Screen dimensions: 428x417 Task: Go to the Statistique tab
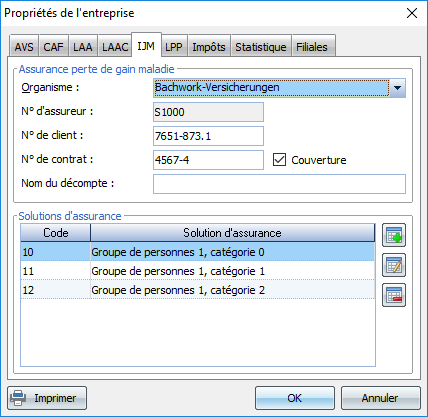(261, 47)
